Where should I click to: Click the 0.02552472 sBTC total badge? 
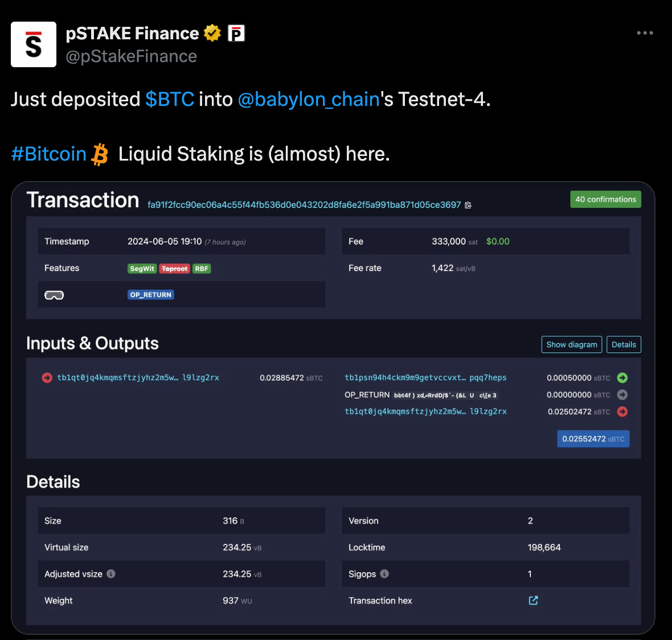click(x=593, y=438)
